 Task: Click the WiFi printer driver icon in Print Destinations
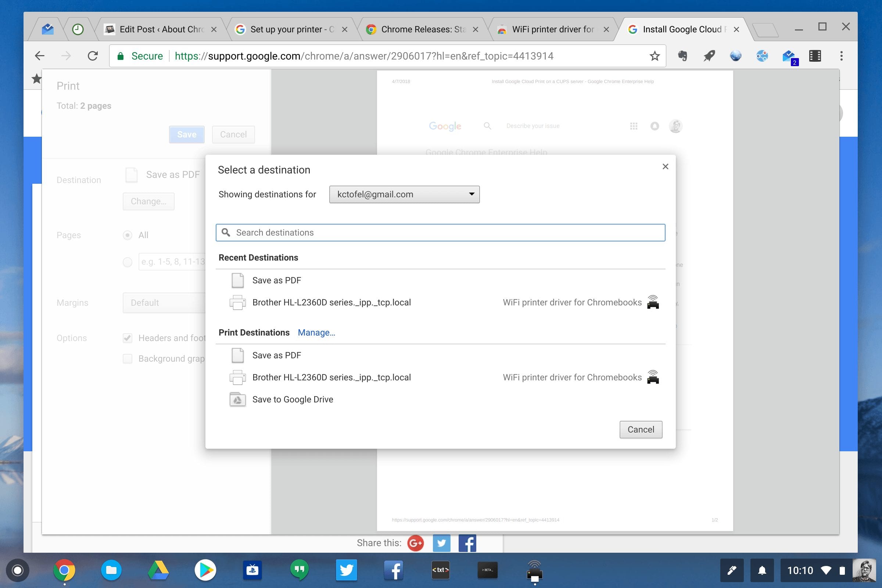click(x=653, y=377)
